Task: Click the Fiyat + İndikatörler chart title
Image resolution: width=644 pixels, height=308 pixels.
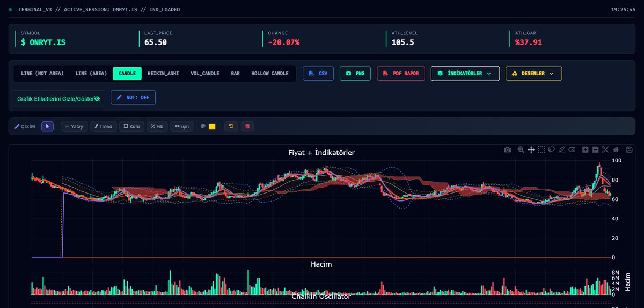Action: pos(321,153)
